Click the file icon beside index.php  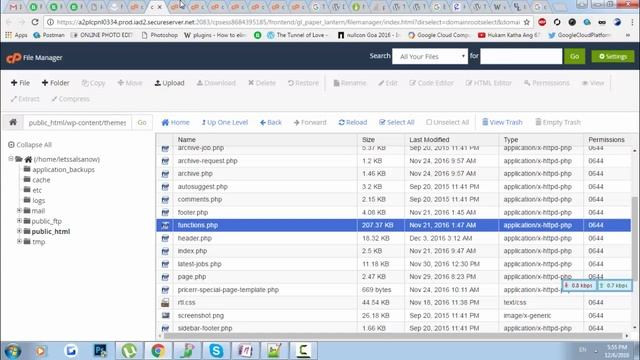pos(165,251)
